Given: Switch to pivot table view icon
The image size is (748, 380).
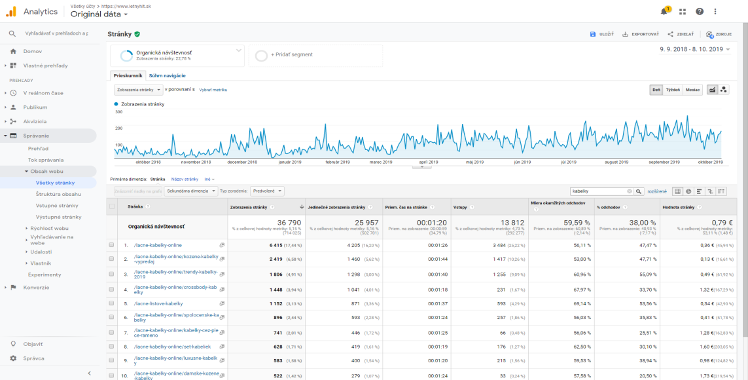Looking at the screenshot, I should 721,191.
